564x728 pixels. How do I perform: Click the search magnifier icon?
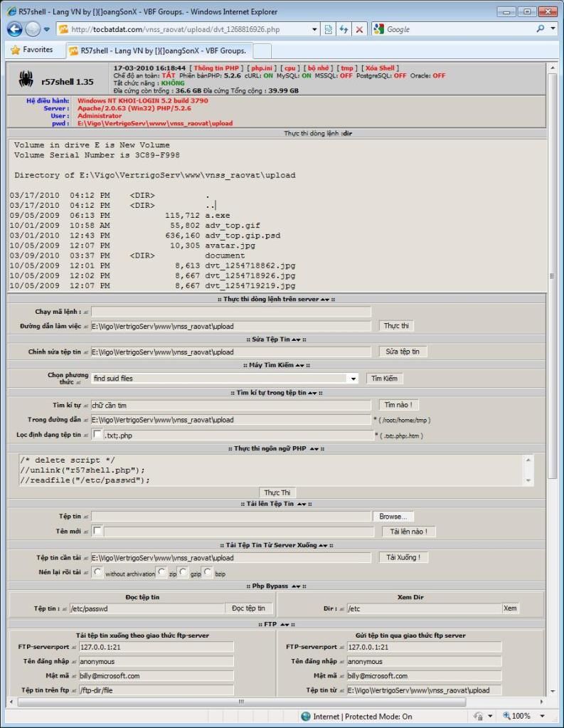[x=542, y=29]
